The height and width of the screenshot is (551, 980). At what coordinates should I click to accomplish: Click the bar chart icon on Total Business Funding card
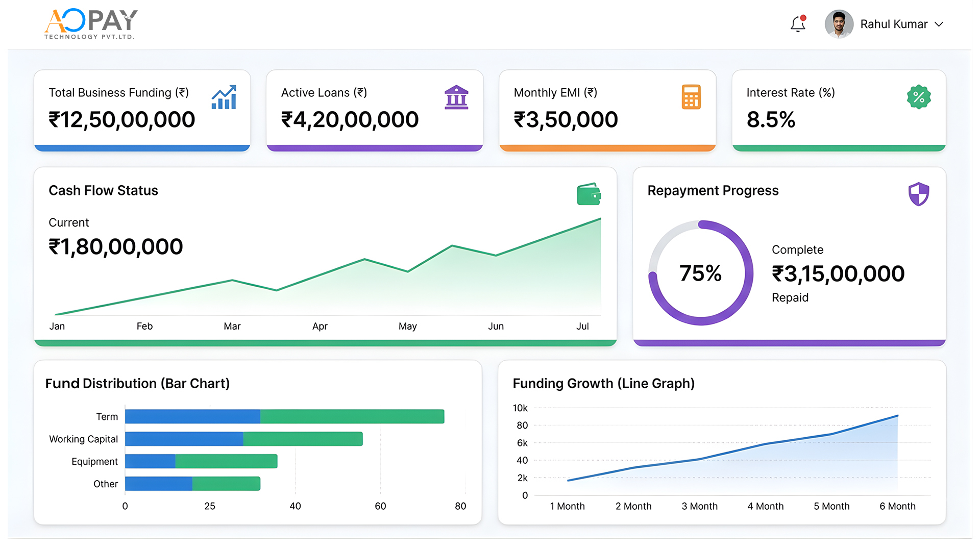(x=225, y=97)
